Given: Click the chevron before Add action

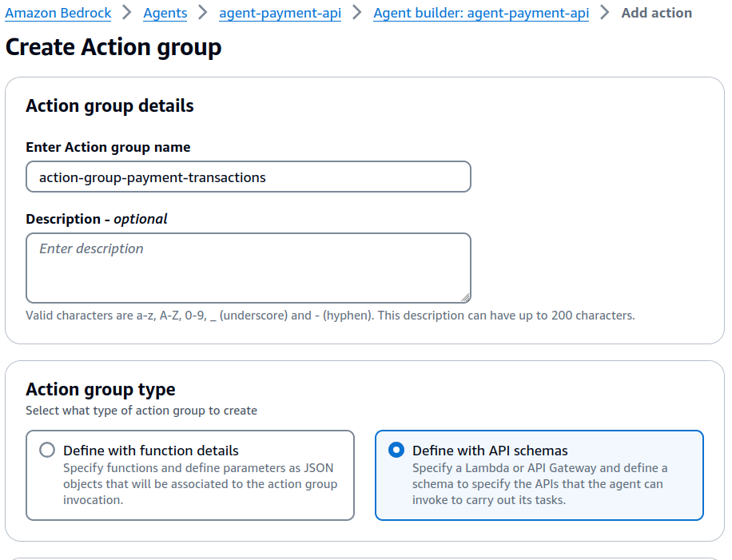Looking at the screenshot, I should (604, 13).
